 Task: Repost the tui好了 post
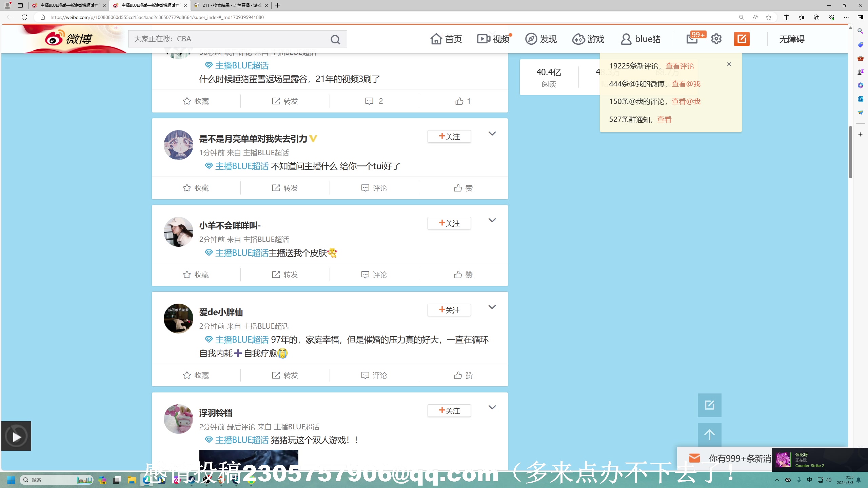point(285,188)
